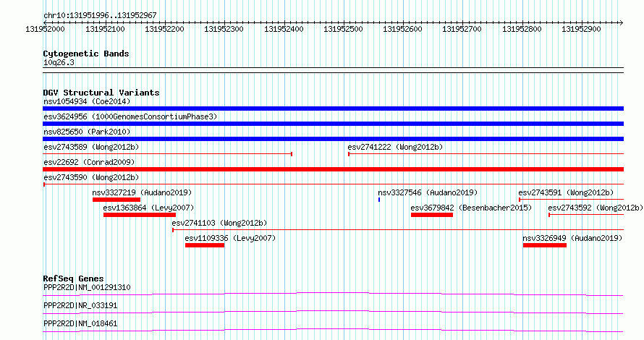Open the esv3624956 (1000GenomesConsortiumPhase3) variant label
The height and width of the screenshot is (340, 644).
(x=130, y=116)
